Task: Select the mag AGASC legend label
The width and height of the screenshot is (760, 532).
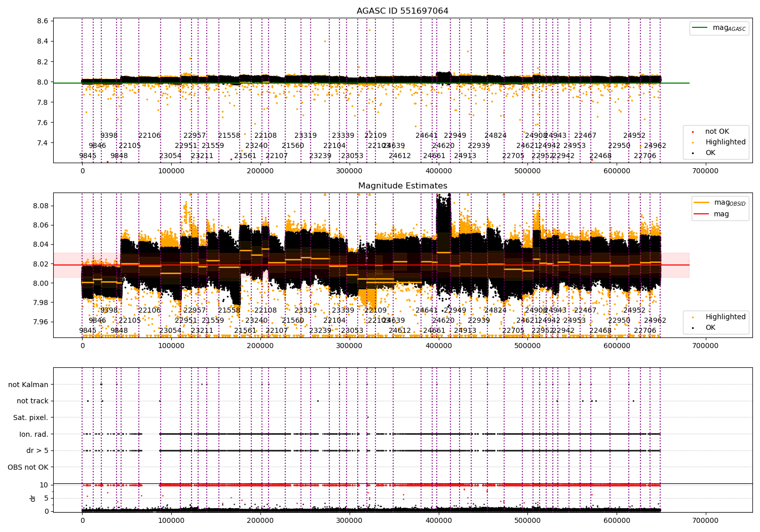Action: (x=729, y=28)
